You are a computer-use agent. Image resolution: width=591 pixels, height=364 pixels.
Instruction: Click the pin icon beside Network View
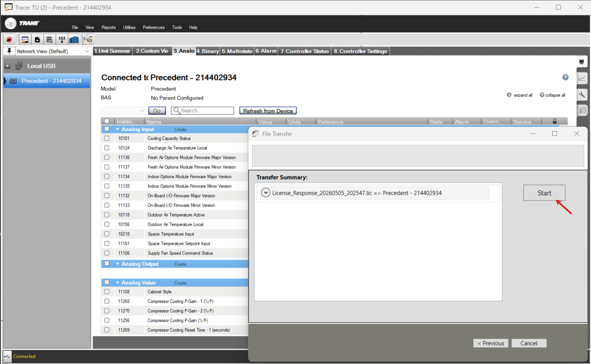pos(9,51)
